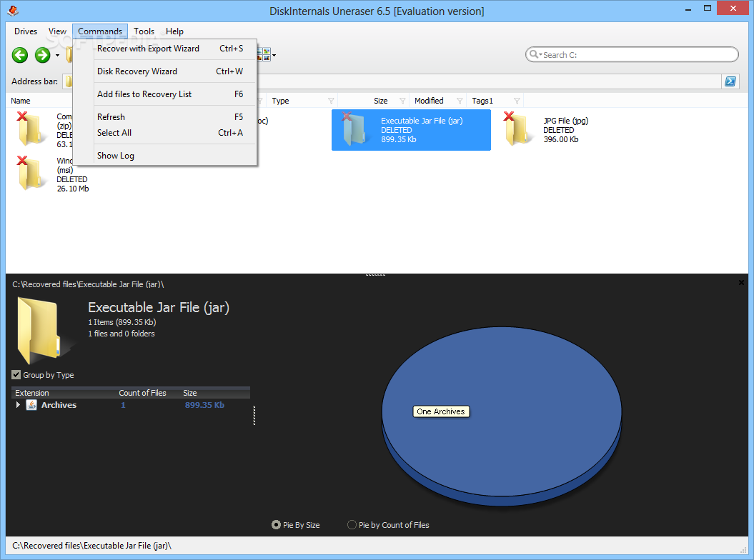Click the Archives Java file type icon
Image resolution: width=754 pixels, height=560 pixels.
click(31, 405)
